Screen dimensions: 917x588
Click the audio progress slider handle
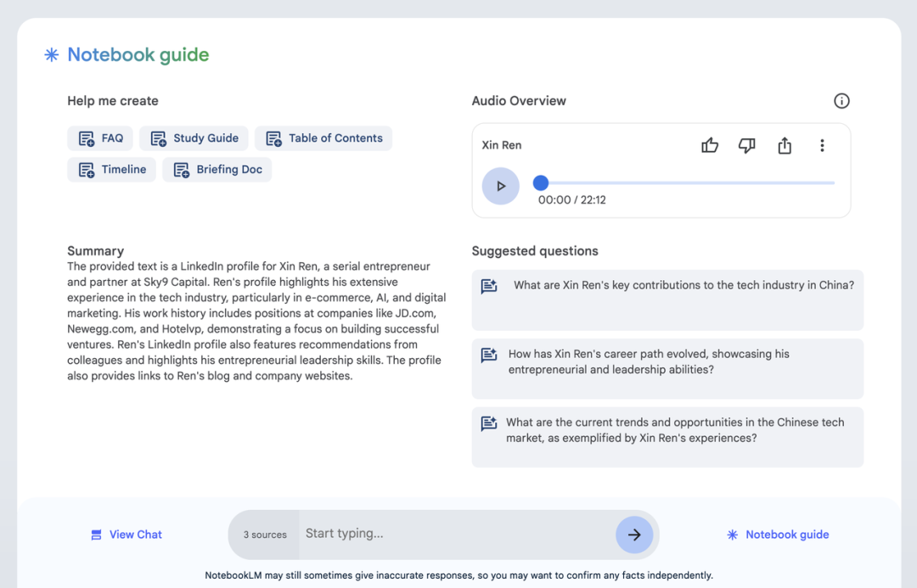[541, 183]
